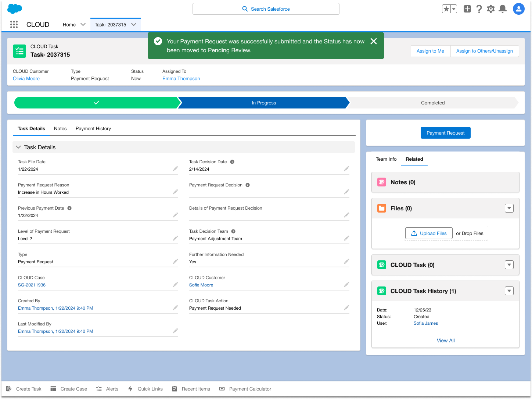Mark the Completed stage on the progress path
Screen dimensions: 532x399
pos(433,103)
